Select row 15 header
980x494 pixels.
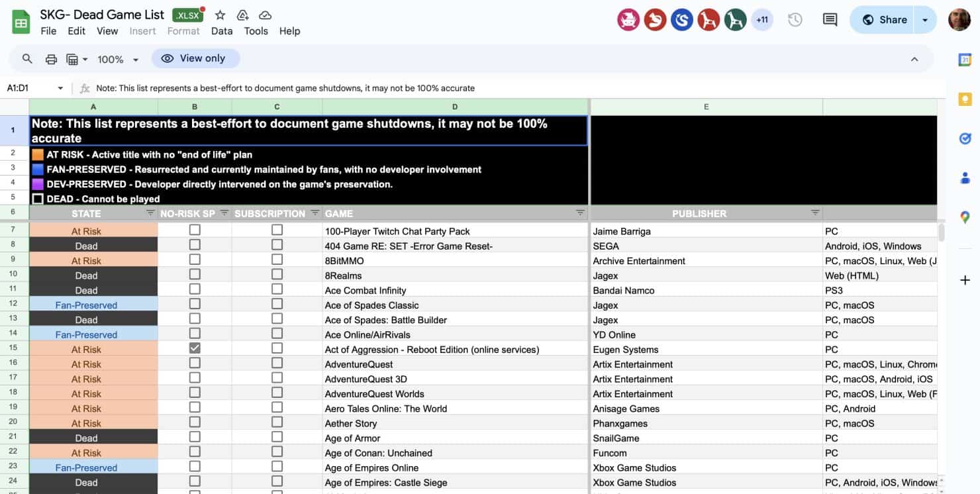point(14,349)
